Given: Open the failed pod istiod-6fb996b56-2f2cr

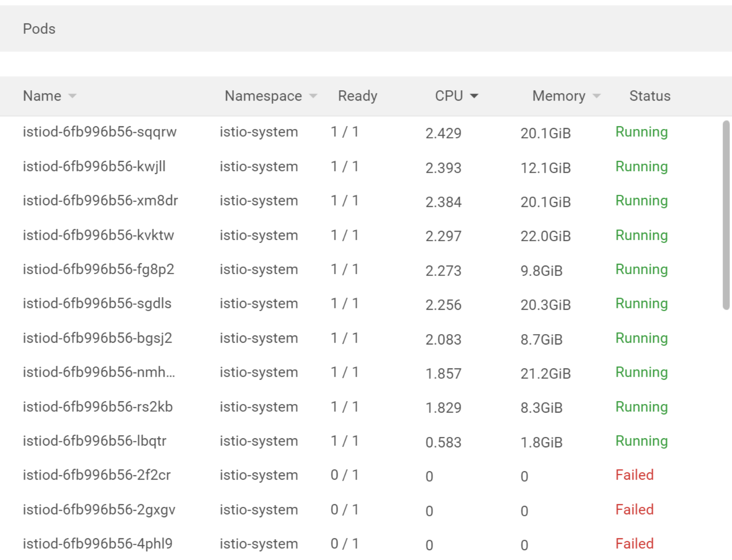Looking at the screenshot, I should [97, 475].
